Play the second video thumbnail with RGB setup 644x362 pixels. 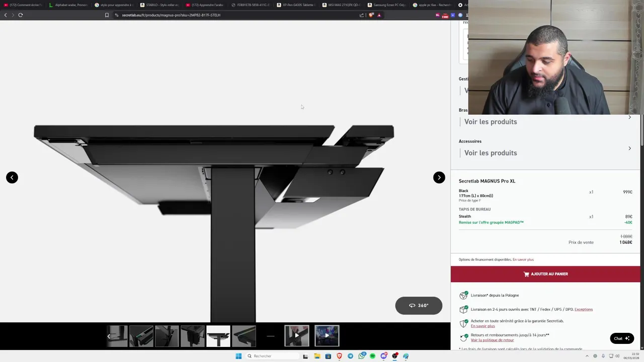tap(327, 336)
